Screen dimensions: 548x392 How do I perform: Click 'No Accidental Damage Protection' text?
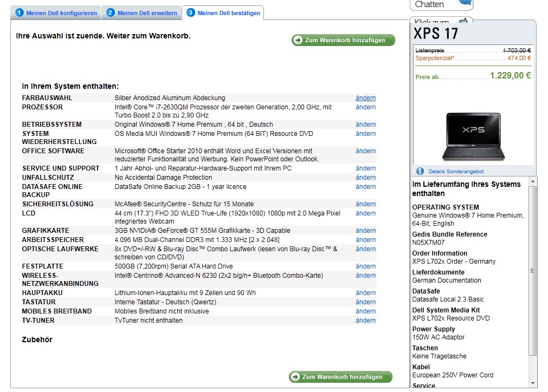163,178
